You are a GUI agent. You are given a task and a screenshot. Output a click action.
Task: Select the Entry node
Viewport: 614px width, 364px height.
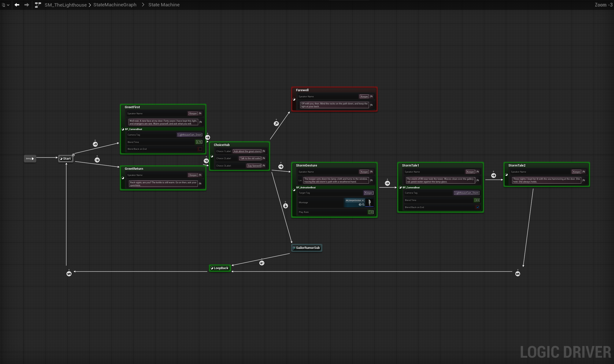(30, 159)
